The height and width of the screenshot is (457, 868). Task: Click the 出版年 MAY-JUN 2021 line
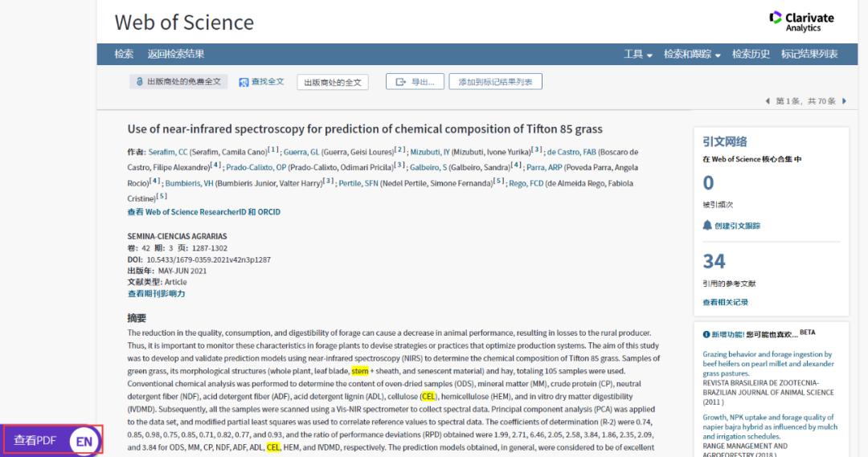coord(167,271)
